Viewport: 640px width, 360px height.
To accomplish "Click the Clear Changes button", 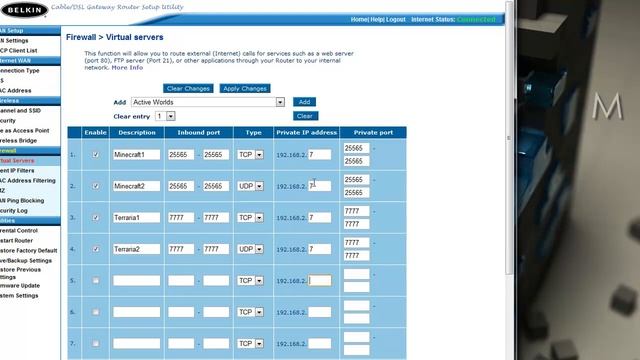I will coord(188,89).
